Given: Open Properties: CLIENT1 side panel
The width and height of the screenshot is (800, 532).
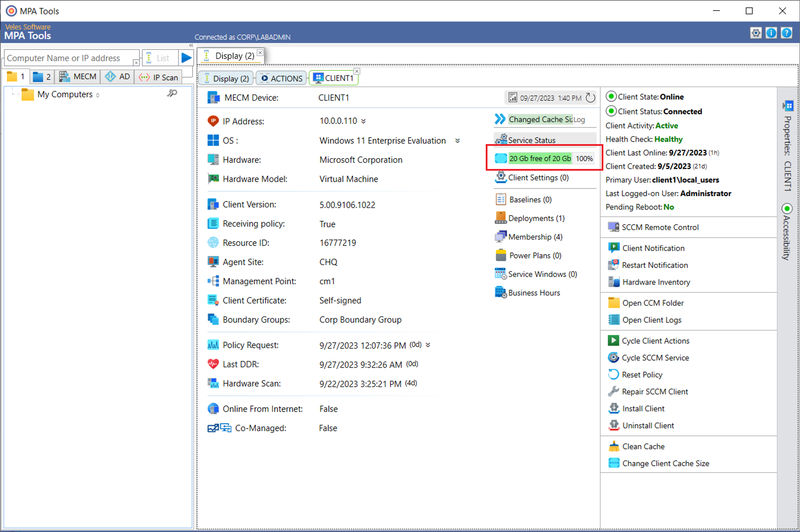Looking at the screenshot, I should (x=788, y=146).
